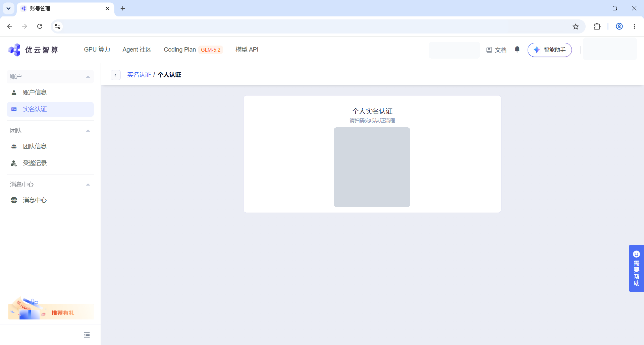Click the 团队信息 group icon

pos(14,146)
